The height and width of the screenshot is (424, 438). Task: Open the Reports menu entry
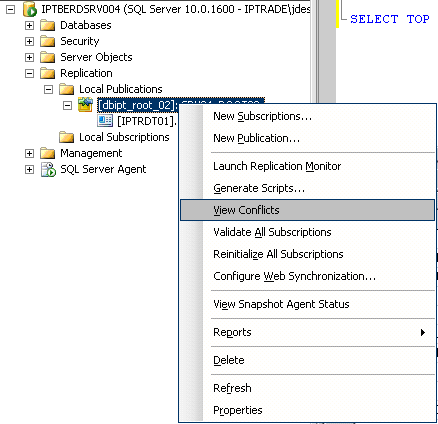tap(307, 332)
